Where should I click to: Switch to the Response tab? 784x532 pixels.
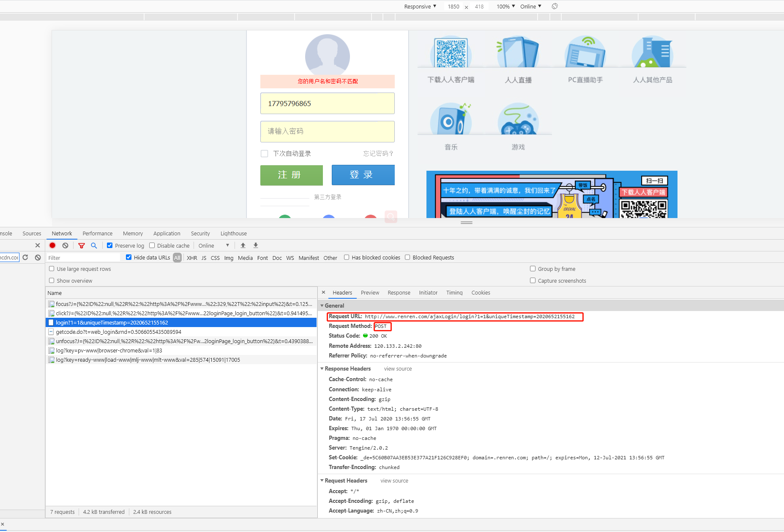pyautogui.click(x=399, y=292)
